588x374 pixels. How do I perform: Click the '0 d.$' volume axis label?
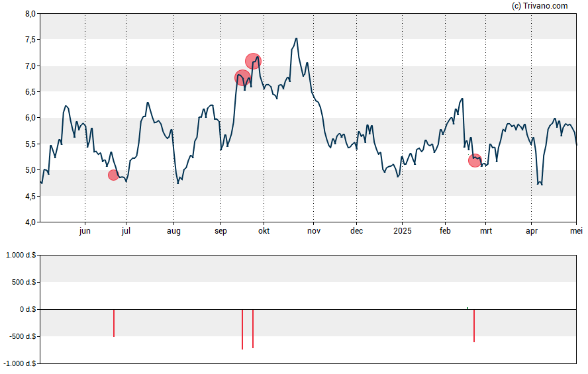pos(28,310)
